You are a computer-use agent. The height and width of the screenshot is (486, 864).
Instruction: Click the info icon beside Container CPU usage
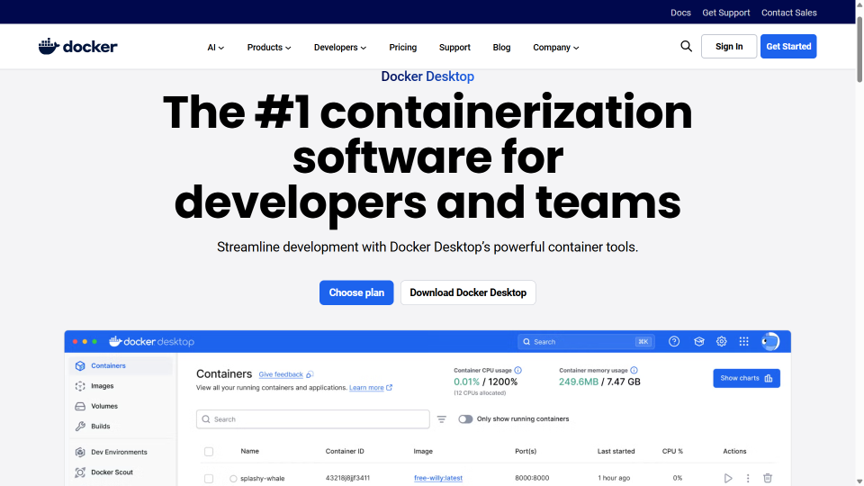[518, 370]
